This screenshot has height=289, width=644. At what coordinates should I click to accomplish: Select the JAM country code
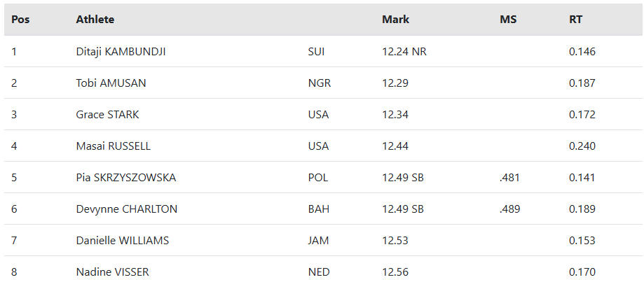point(318,240)
